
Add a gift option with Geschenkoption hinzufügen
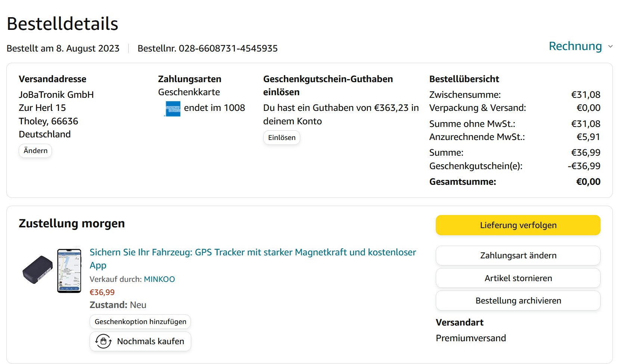tap(140, 322)
